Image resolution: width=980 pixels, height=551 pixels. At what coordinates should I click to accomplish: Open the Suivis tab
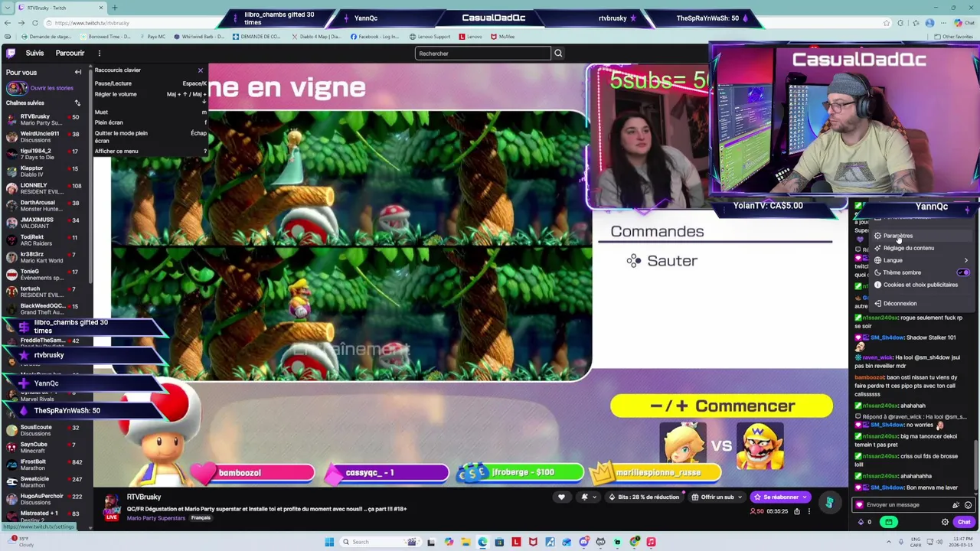[34, 53]
